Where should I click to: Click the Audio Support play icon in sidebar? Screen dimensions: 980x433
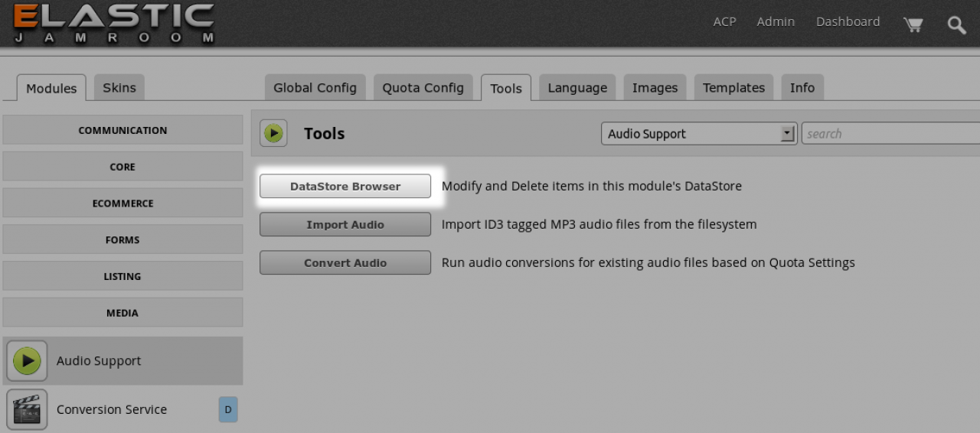point(27,361)
